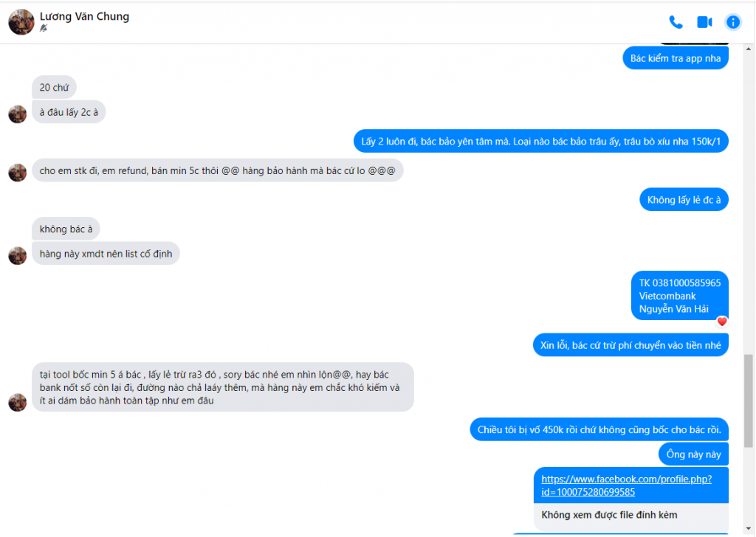This screenshot has width=756, height=537.
Task: Click the "Bác kiểm tra app nha" message bubble
Action: coord(676,58)
